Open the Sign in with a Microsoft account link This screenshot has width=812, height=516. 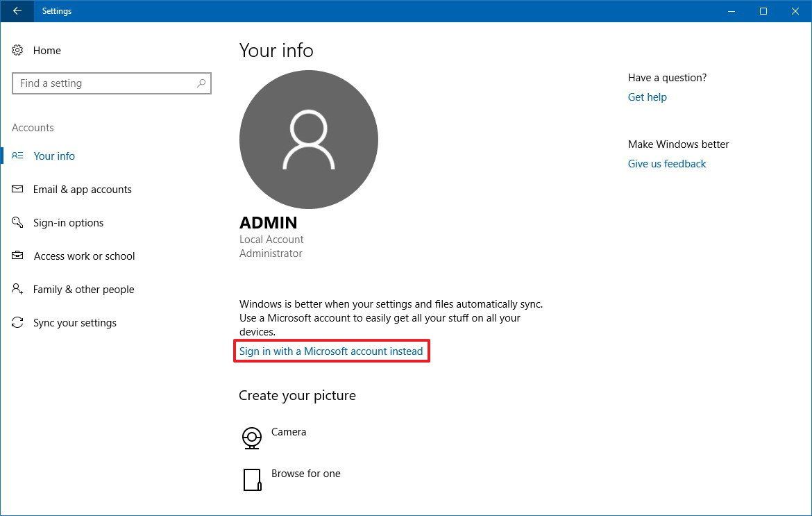click(x=332, y=351)
